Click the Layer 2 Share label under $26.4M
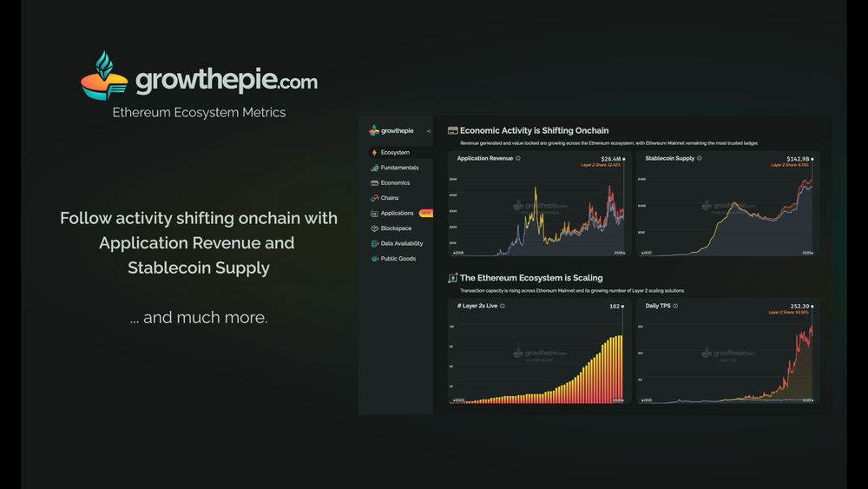 coord(601,165)
